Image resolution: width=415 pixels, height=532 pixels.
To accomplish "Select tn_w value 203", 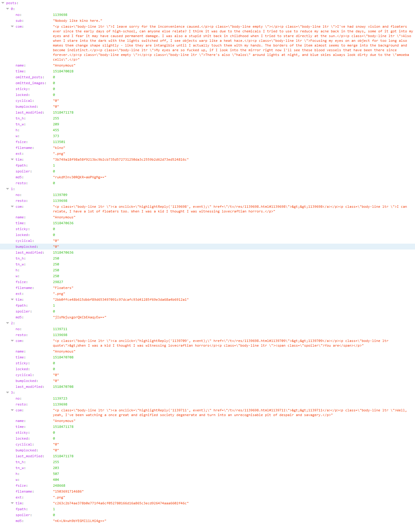I will [56, 468].
